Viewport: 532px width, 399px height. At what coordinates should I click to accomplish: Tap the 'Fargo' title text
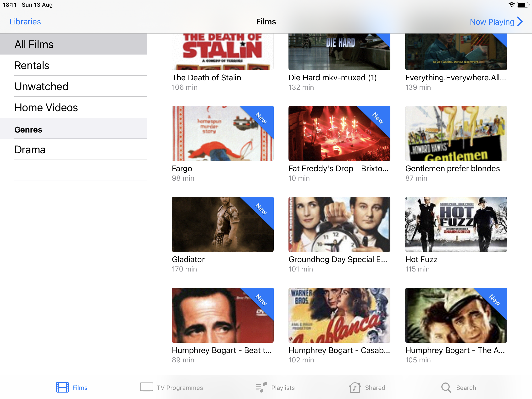click(182, 169)
